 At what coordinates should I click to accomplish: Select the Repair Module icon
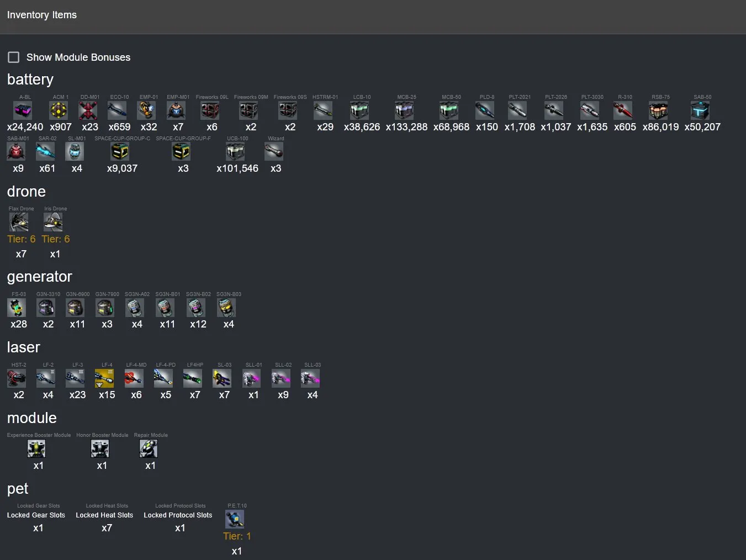click(x=149, y=448)
